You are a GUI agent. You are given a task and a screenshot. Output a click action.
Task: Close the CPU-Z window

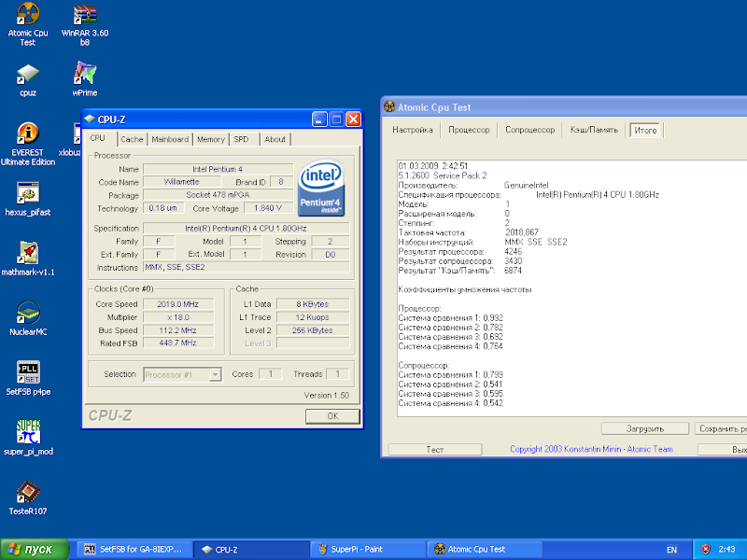[353, 119]
